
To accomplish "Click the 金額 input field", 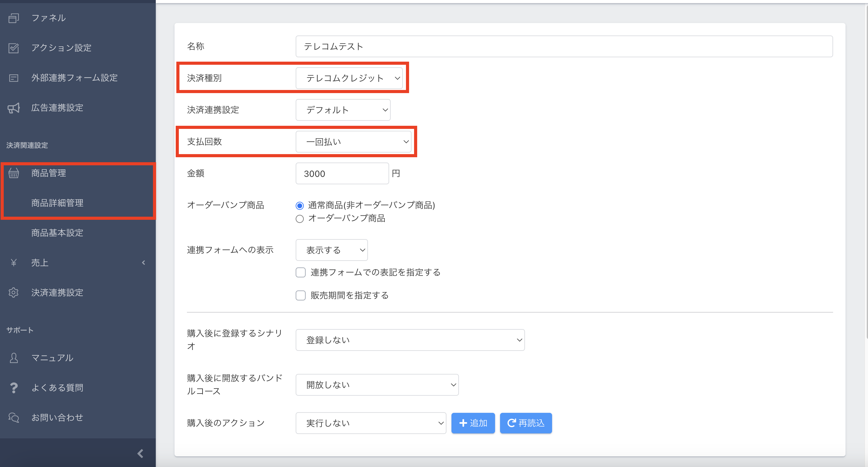I will point(342,174).
